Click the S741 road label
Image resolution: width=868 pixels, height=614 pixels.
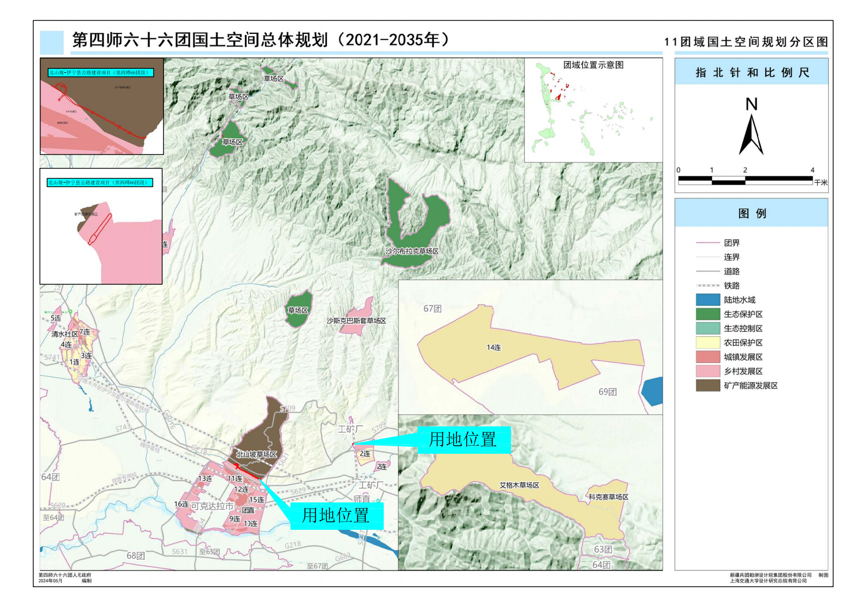[x=52, y=358]
